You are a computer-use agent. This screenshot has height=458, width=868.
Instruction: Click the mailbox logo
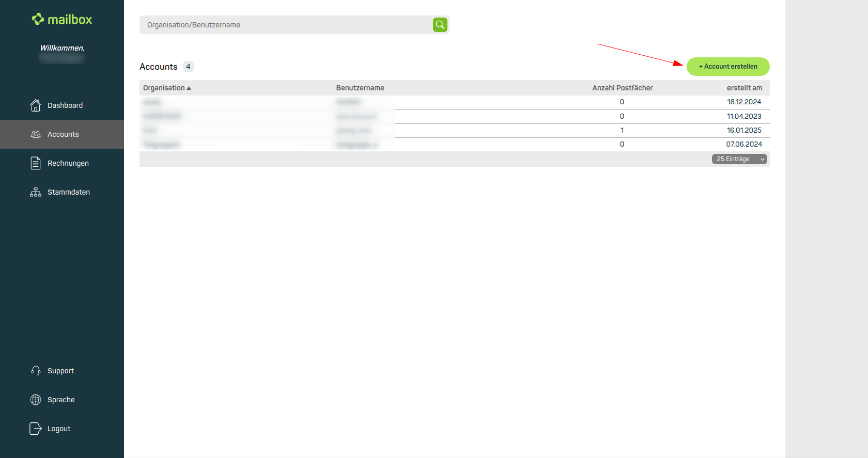(62, 20)
